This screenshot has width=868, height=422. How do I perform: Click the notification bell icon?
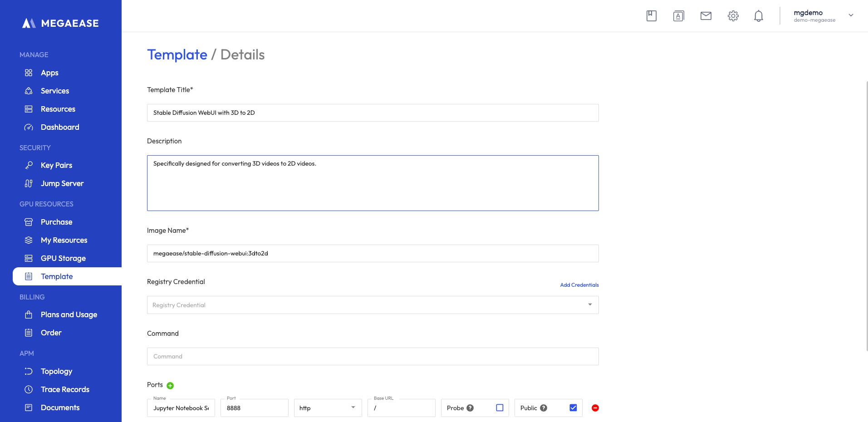[x=758, y=16]
